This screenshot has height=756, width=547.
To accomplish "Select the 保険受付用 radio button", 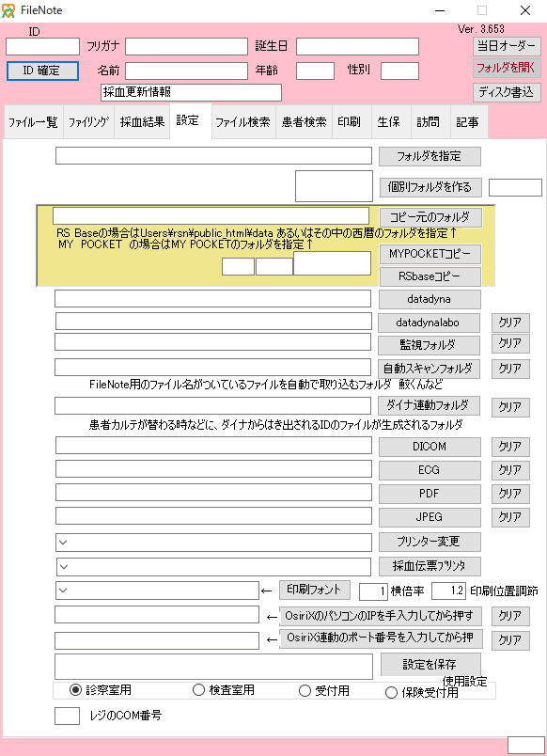I will tap(391, 692).
